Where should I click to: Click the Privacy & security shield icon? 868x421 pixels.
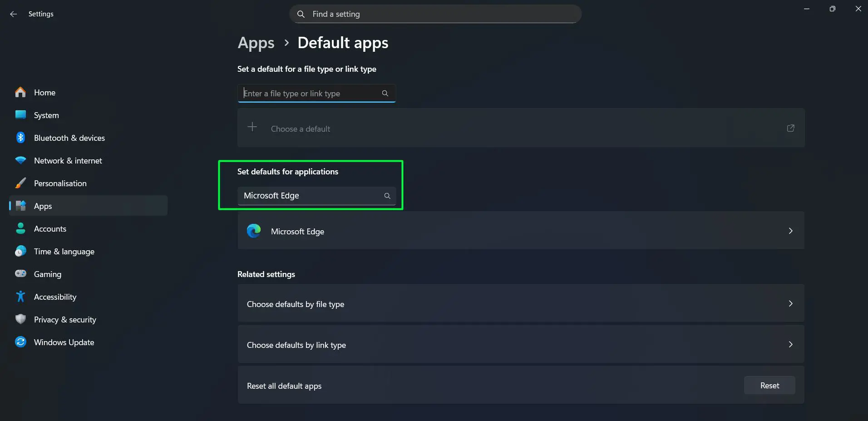(20, 319)
